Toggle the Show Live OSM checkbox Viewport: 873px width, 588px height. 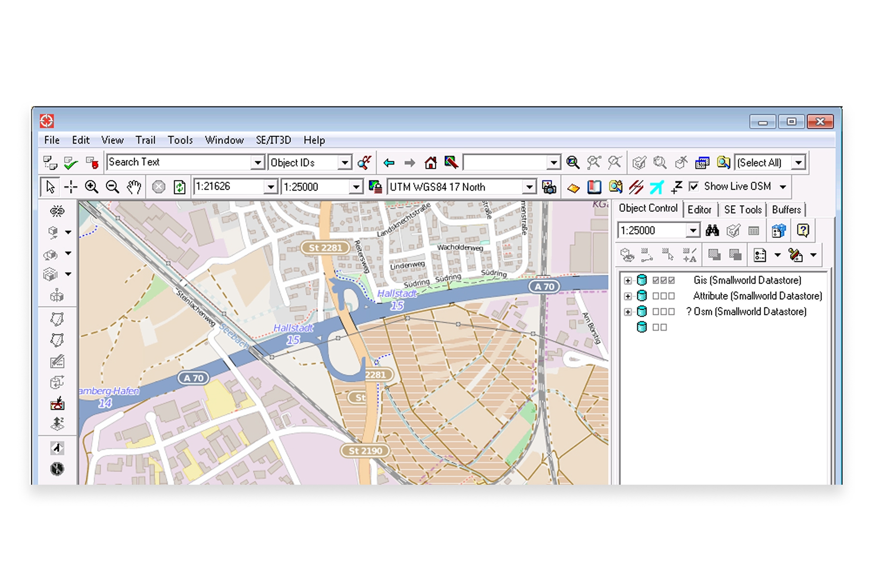[694, 186]
